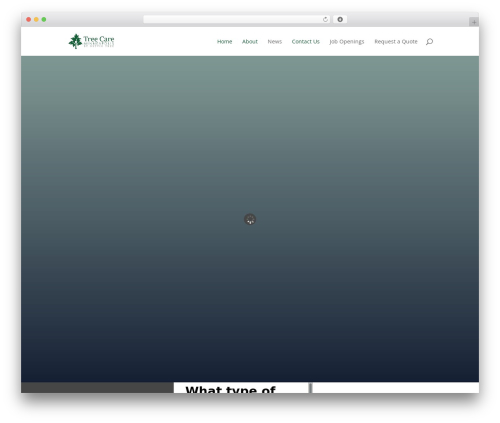
Task: Click the yellow minimize window button
Action: click(x=36, y=19)
